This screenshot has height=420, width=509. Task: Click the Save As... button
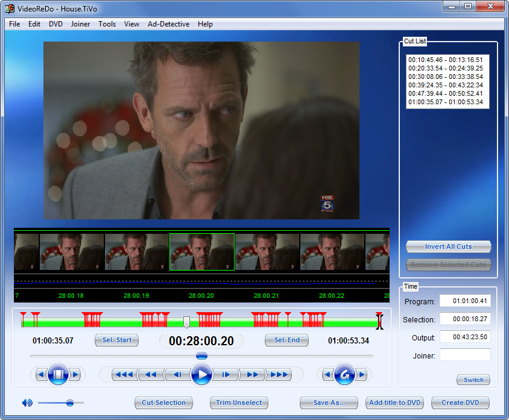(x=329, y=403)
